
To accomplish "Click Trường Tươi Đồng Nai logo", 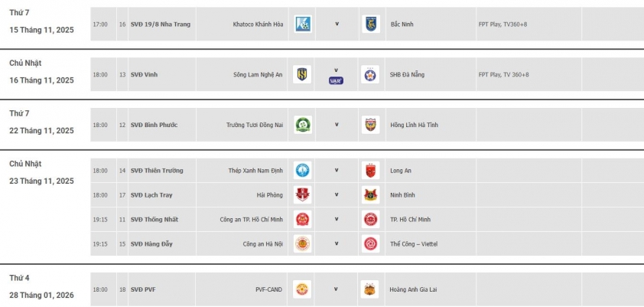I will [303, 125].
